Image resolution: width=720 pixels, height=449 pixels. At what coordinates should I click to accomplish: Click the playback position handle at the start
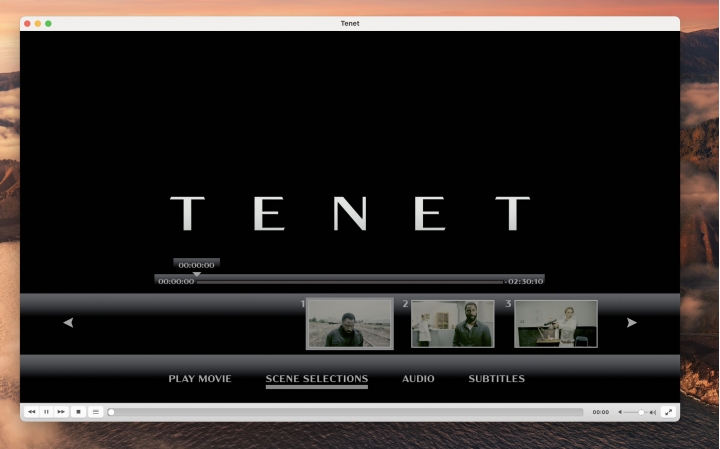[x=111, y=412]
